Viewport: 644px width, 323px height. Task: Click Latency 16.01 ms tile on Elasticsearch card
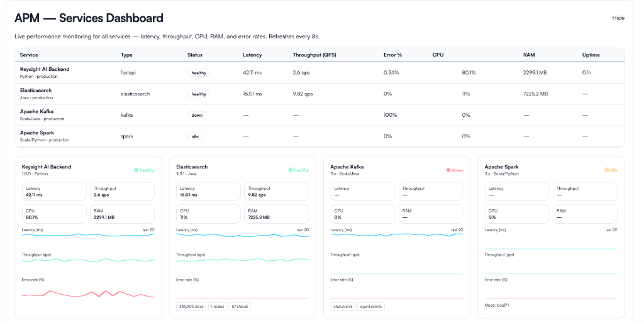click(x=208, y=192)
